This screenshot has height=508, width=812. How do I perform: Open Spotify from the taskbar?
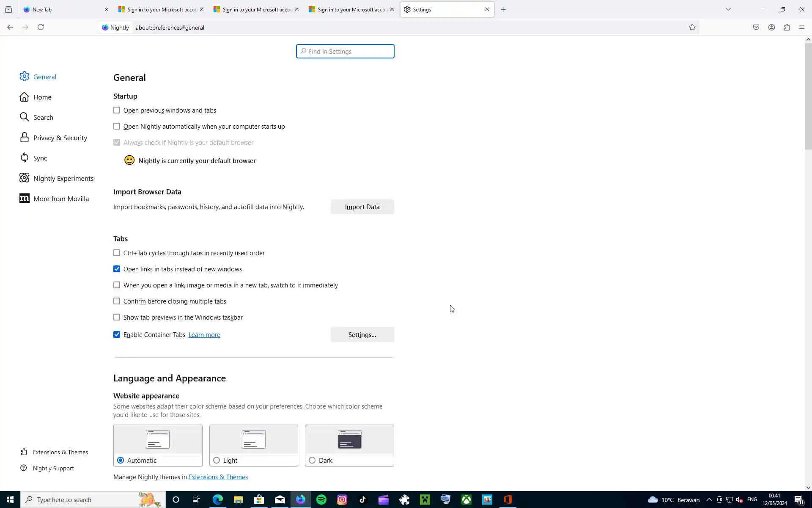pos(321,500)
